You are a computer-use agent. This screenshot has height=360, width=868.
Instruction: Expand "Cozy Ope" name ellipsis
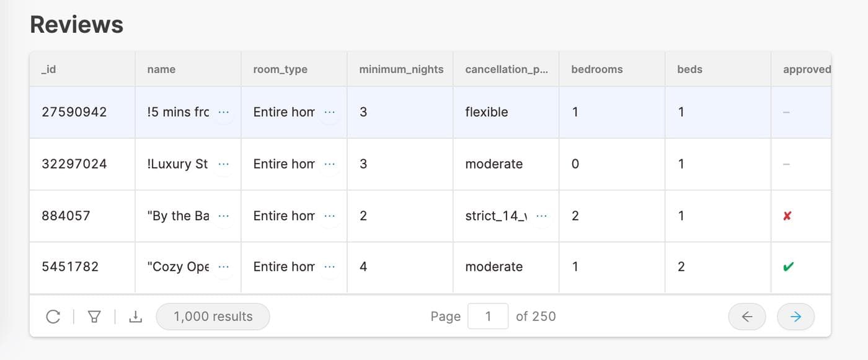click(x=224, y=267)
